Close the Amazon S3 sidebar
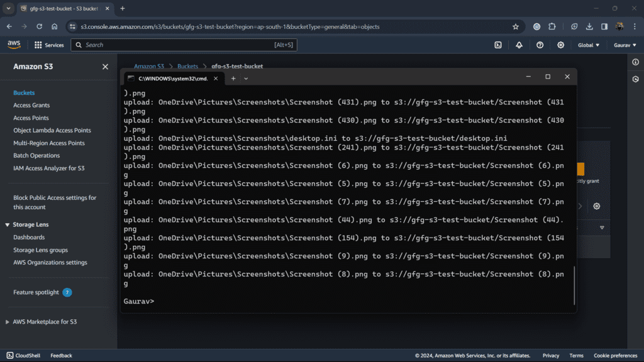Image resolution: width=644 pixels, height=362 pixels. (x=105, y=67)
